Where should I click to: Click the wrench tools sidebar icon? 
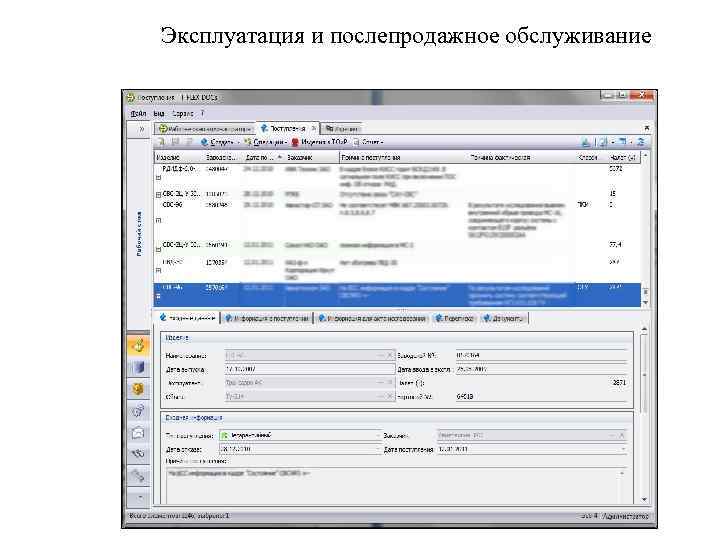click(138, 475)
